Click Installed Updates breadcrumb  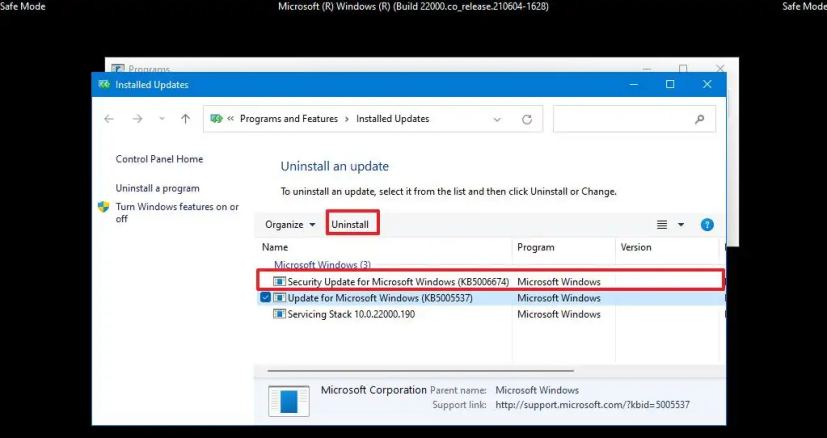392,119
